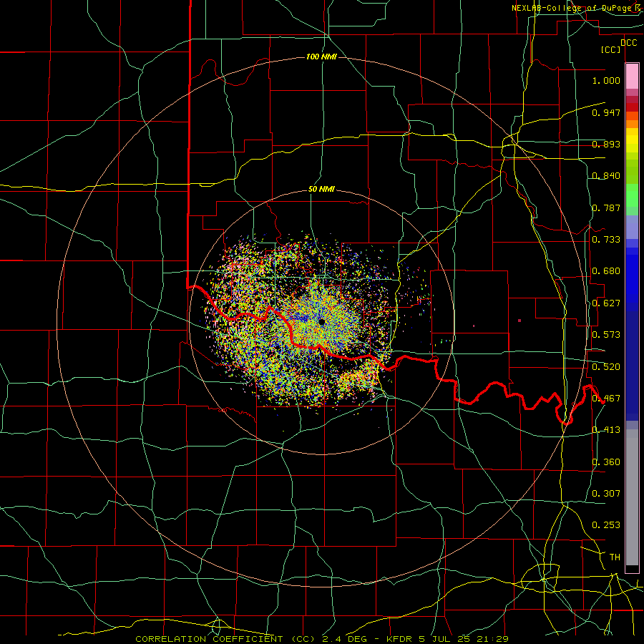This screenshot has width=644, height=644.
Task: Select the 0.307 scale value
Action: [606, 494]
